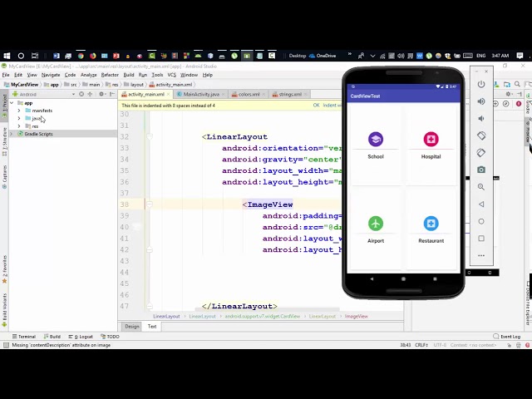The height and width of the screenshot is (399, 532).
Task: Rotate emulator right icon
Action: pyautogui.click(x=481, y=153)
